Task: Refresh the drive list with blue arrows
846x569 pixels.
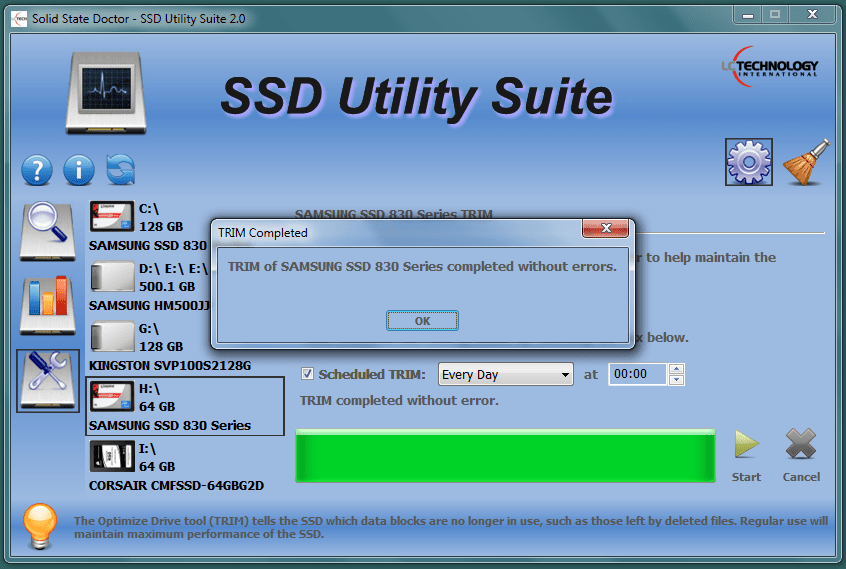Action: (x=120, y=170)
